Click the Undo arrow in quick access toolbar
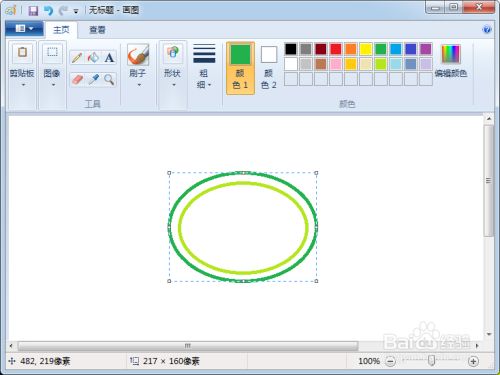Viewport: 500px width, 375px height. point(49,11)
